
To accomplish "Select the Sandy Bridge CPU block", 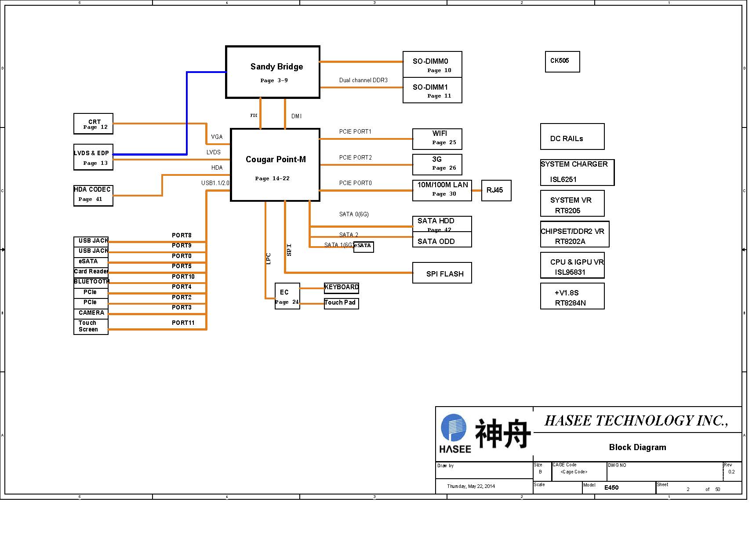I will [273, 72].
